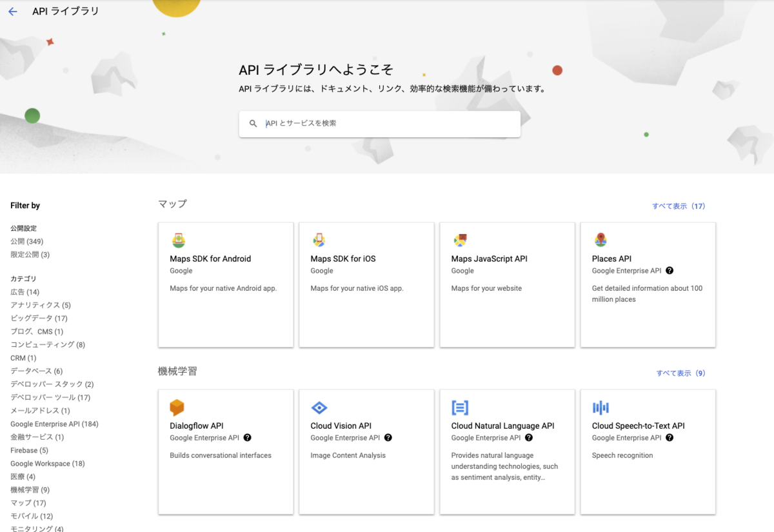Click the Cloud Natural Language API icon
Screen dimensions: 774x532
pyautogui.click(x=460, y=407)
